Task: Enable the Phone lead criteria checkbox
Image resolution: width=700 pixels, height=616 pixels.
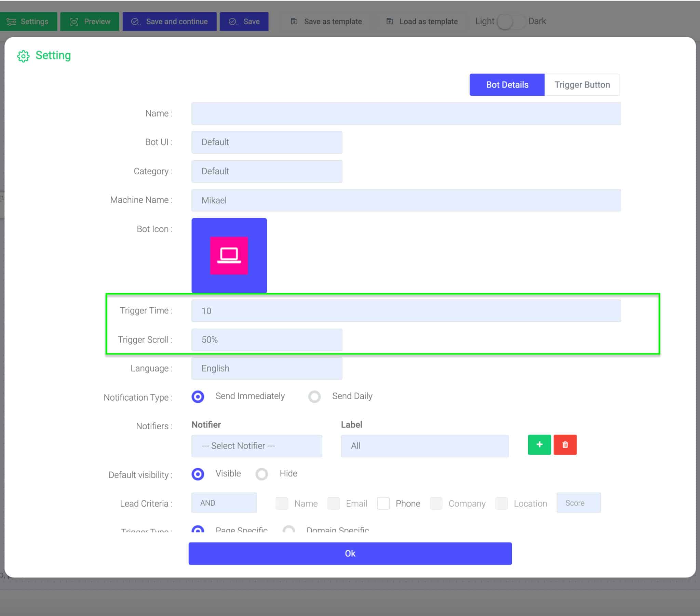Action: (x=383, y=503)
